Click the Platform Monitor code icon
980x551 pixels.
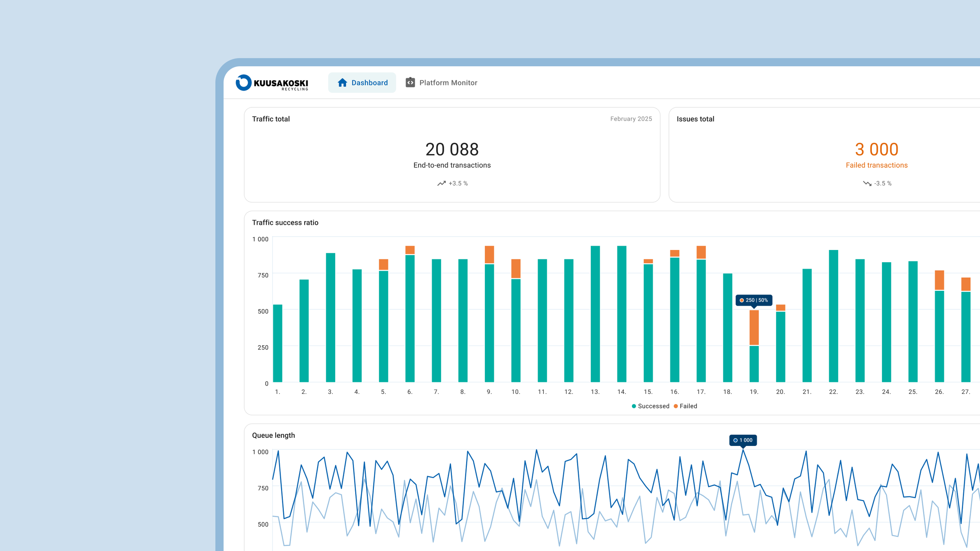coord(410,82)
